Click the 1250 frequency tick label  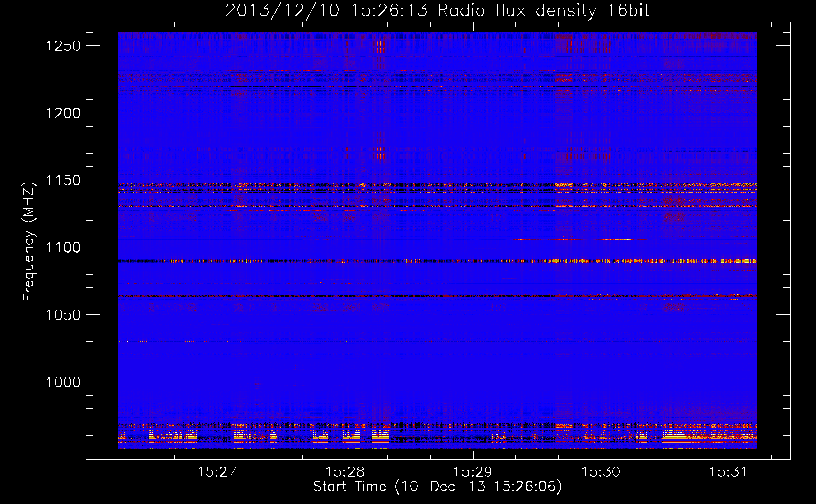pyautogui.click(x=64, y=46)
